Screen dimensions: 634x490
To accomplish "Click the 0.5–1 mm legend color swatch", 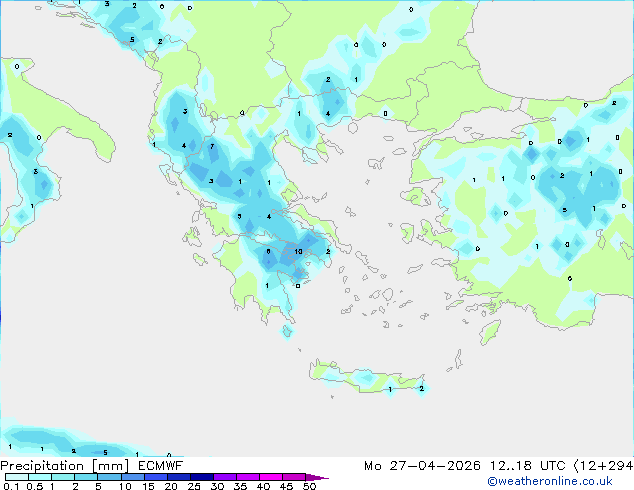I will 40,477.
